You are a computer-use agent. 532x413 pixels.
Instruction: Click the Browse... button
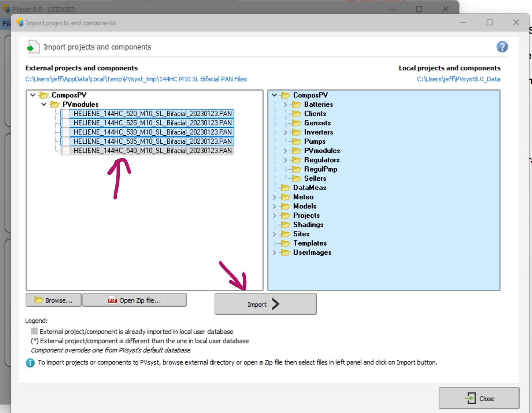tap(54, 300)
